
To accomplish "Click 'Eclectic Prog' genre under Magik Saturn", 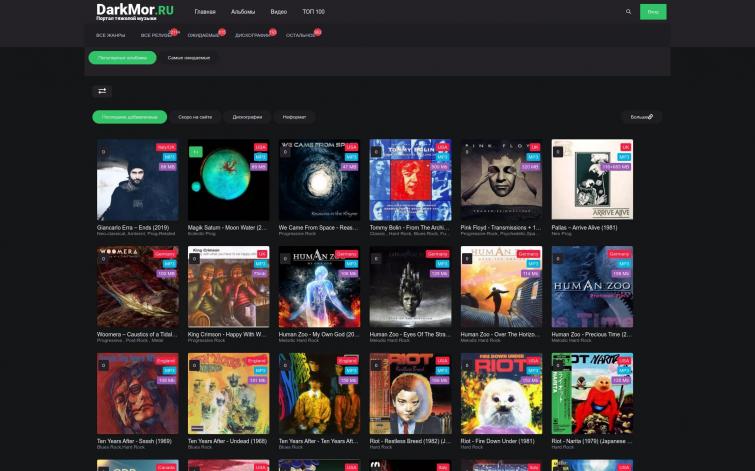I will coord(201,234).
